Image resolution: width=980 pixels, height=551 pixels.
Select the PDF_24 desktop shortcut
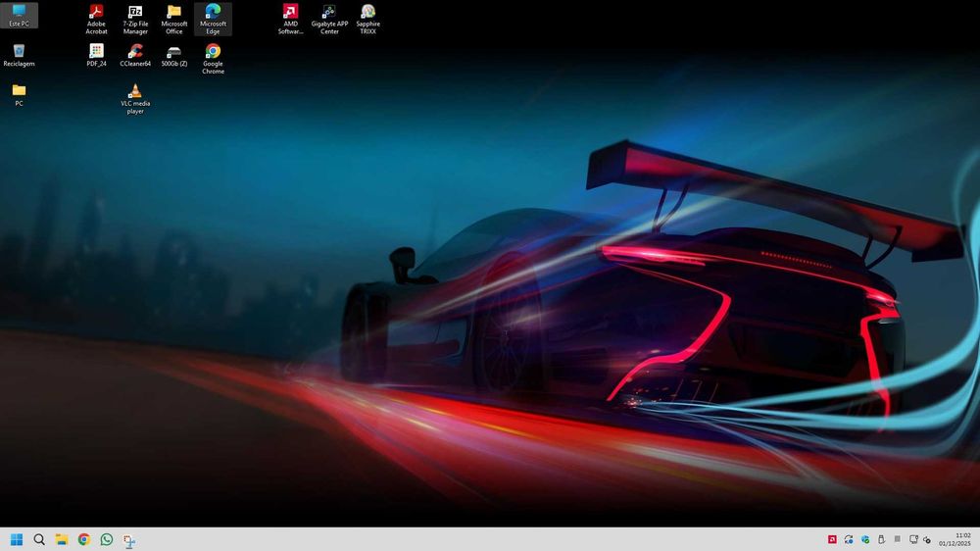(x=96, y=55)
